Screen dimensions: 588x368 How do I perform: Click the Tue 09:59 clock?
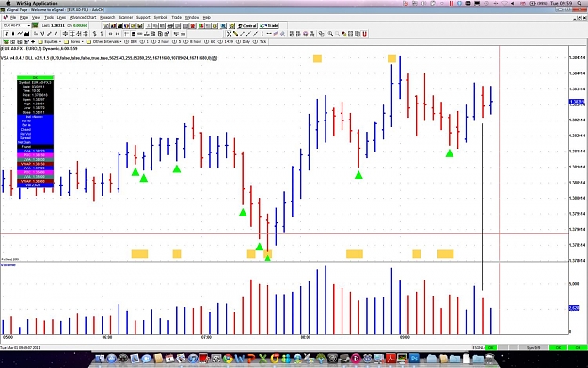coord(561,3)
